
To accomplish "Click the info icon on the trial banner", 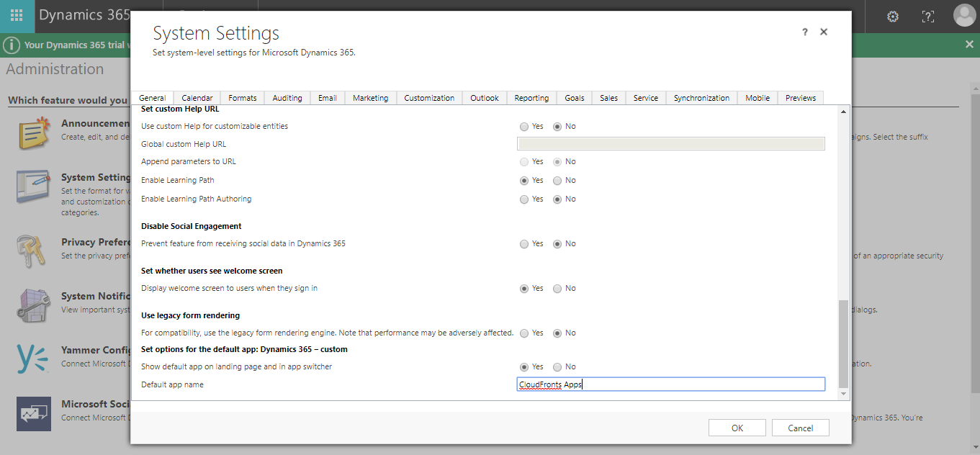I will coord(11,45).
